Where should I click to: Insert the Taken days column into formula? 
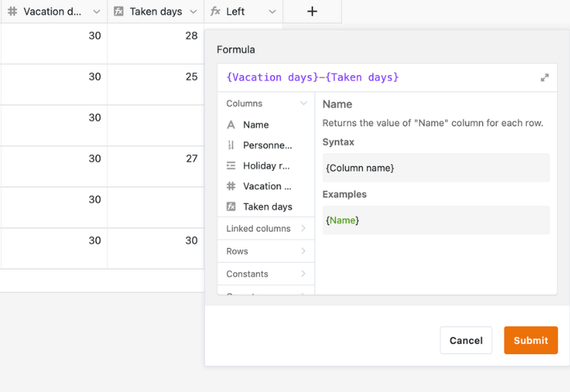266,206
